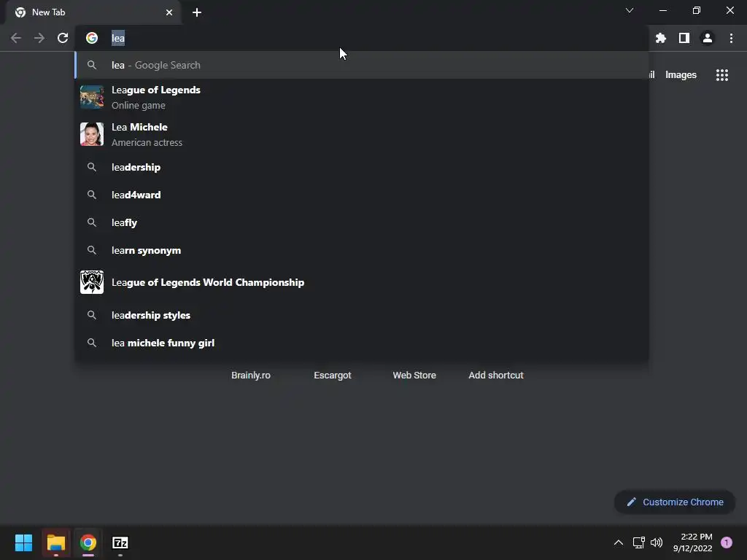Click Add shortcut
The image size is (747, 560).
click(x=496, y=376)
